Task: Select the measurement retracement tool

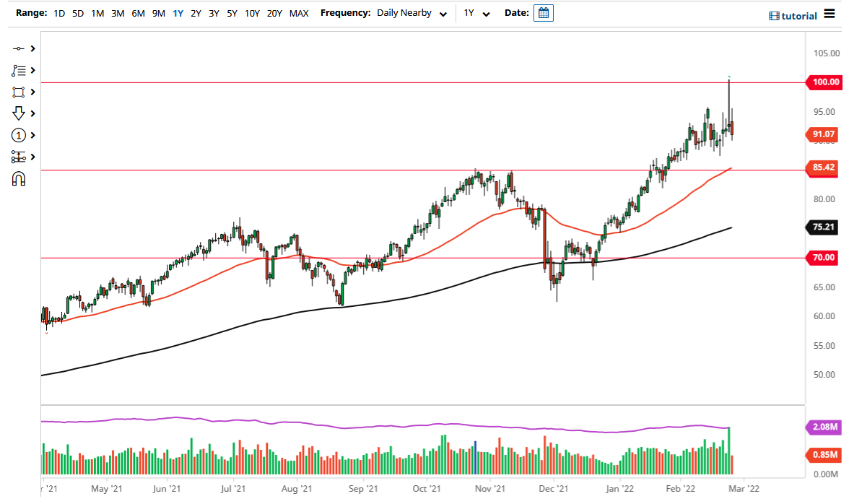Action: pos(19,157)
